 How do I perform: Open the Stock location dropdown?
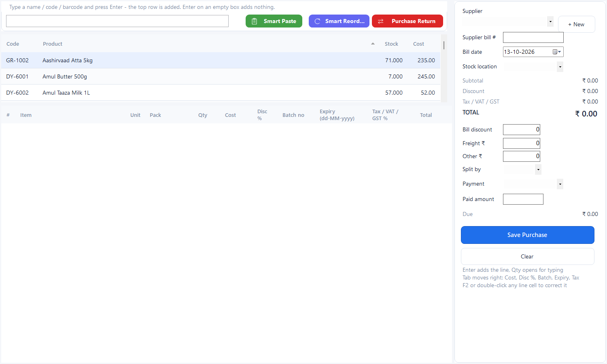(x=560, y=67)
